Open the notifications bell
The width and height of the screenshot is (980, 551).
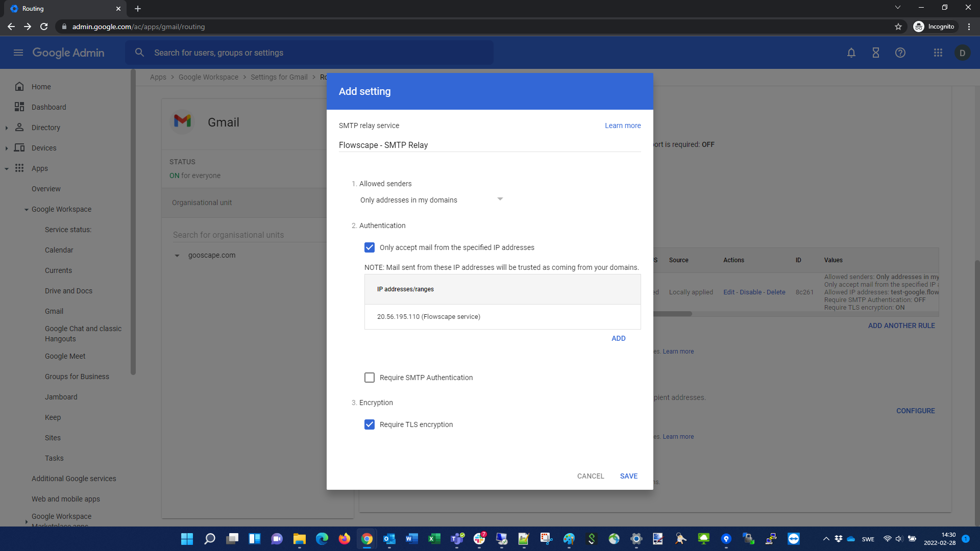coord(851,53)
